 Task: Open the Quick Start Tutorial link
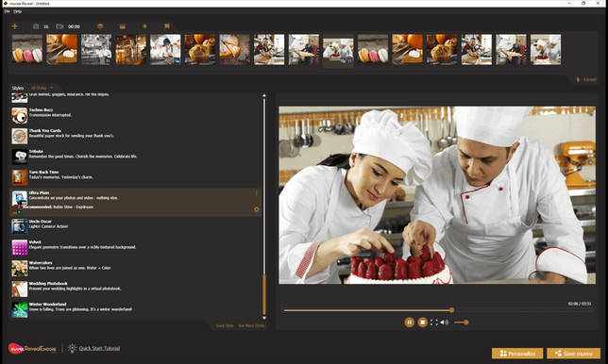pyautogui.click(x=99, y=349)
